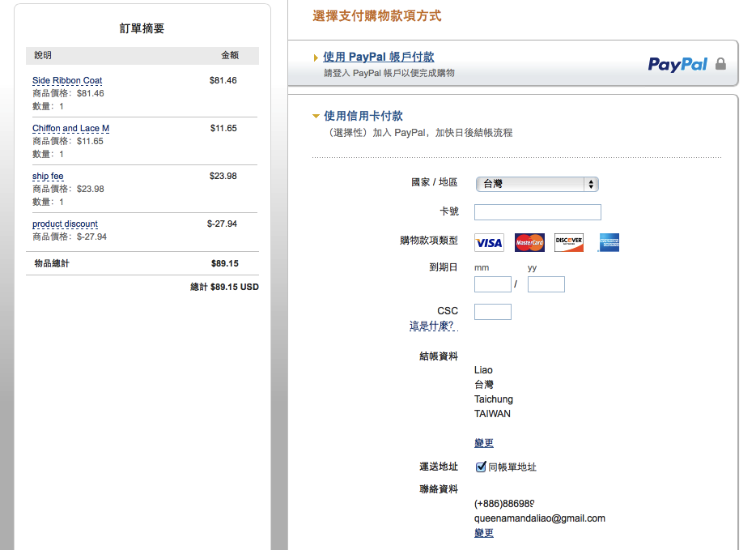The width and height of the screenshot is (756, 550).
Task: Click the American Express card icon
Action: (x=609, y=243)
